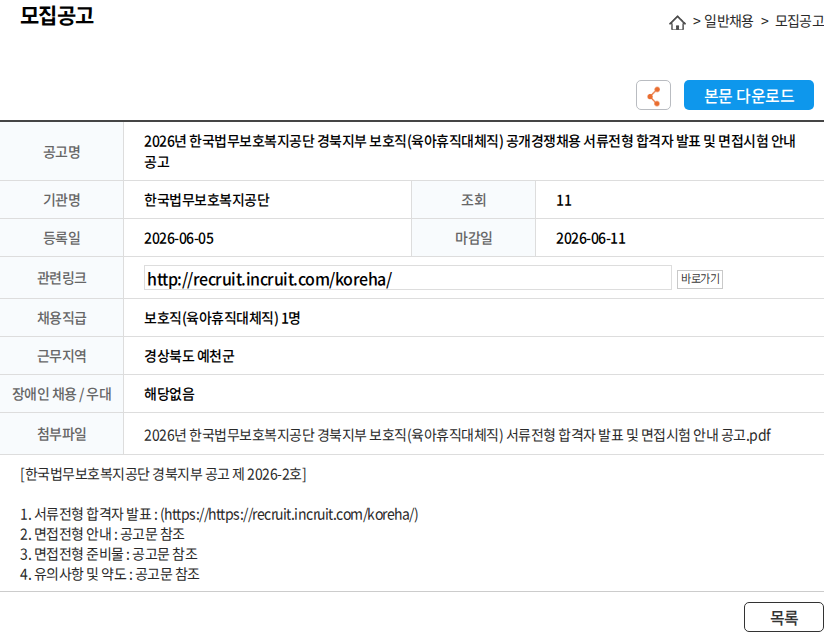824x632 pixels.
Task: Click the home icon in breadcrumb
Action: 677,23
